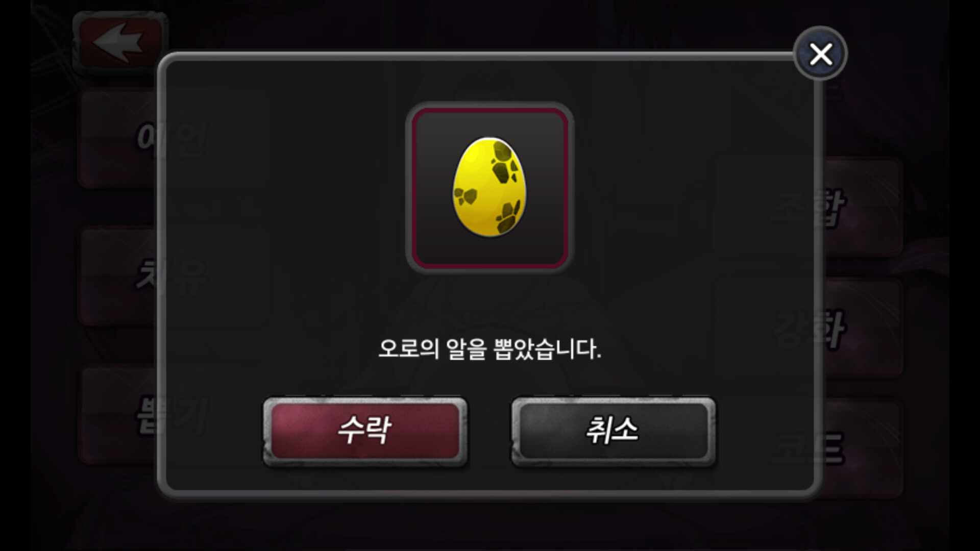Tap the yellow spotted egg icon

coord(489,187)
